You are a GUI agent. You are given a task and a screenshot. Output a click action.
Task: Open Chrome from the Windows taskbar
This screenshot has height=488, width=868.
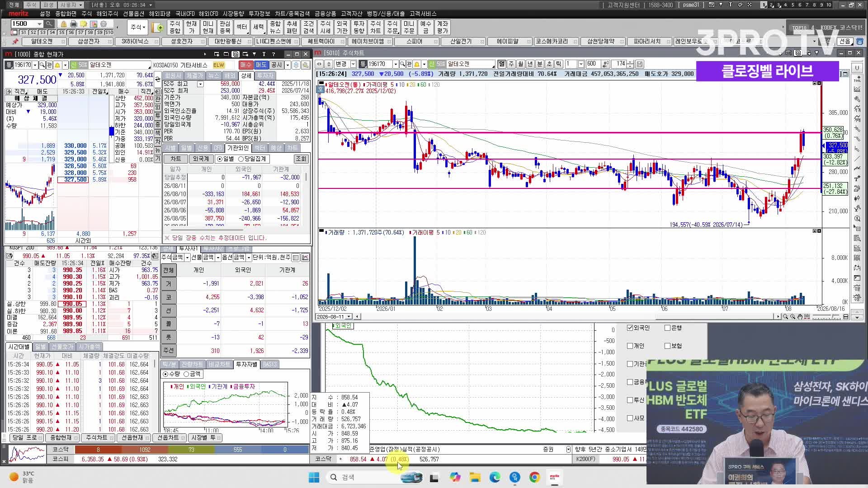(534, 477)
